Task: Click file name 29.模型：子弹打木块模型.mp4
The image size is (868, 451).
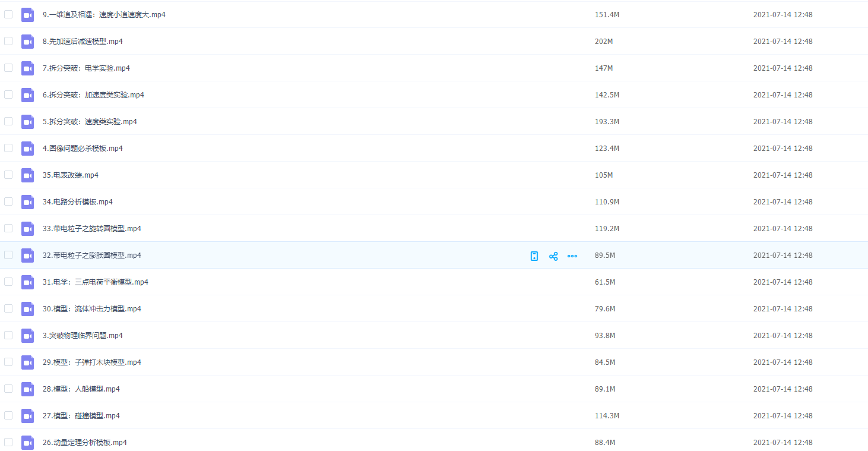Action: click(x=91, y=362)
